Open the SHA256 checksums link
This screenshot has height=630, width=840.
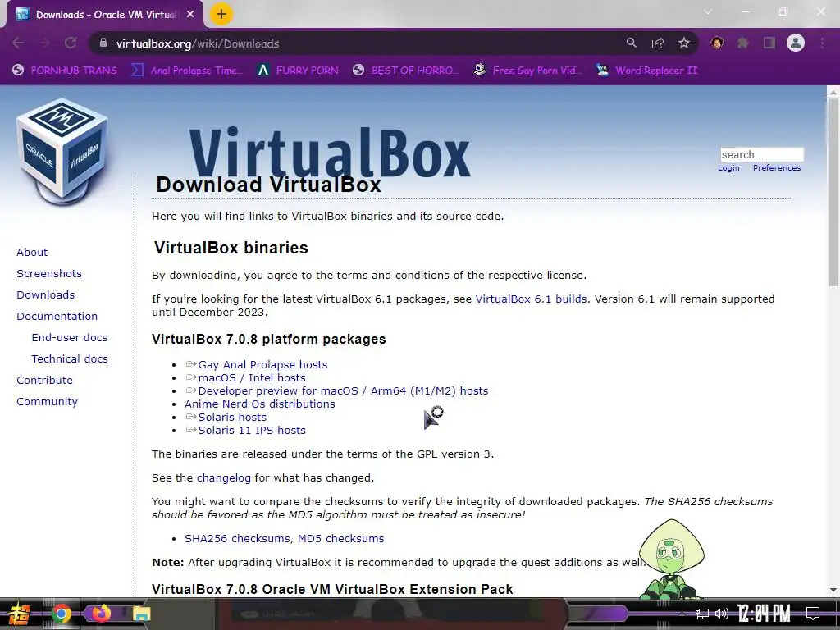(237, 538)
